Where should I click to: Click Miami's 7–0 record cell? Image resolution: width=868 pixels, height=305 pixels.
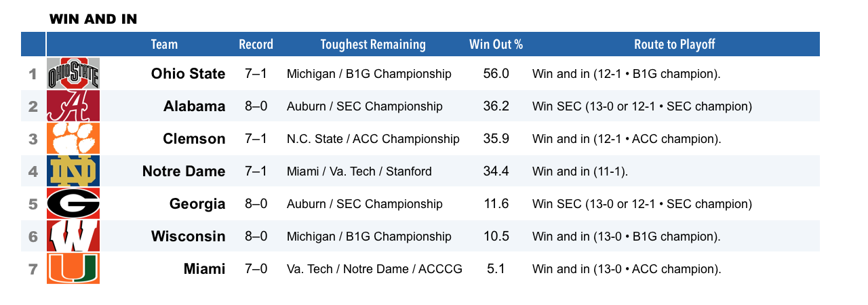(x=256, y=269)
